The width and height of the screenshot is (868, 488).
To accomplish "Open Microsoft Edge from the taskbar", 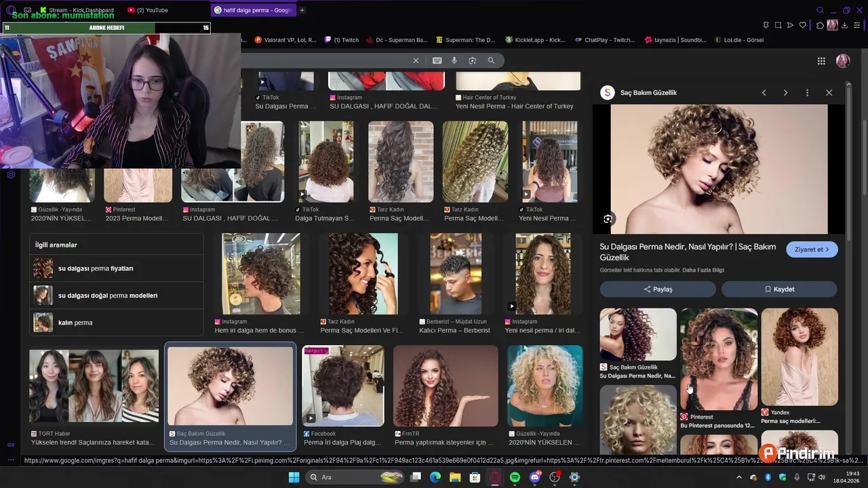I will (x=435, y=477).
